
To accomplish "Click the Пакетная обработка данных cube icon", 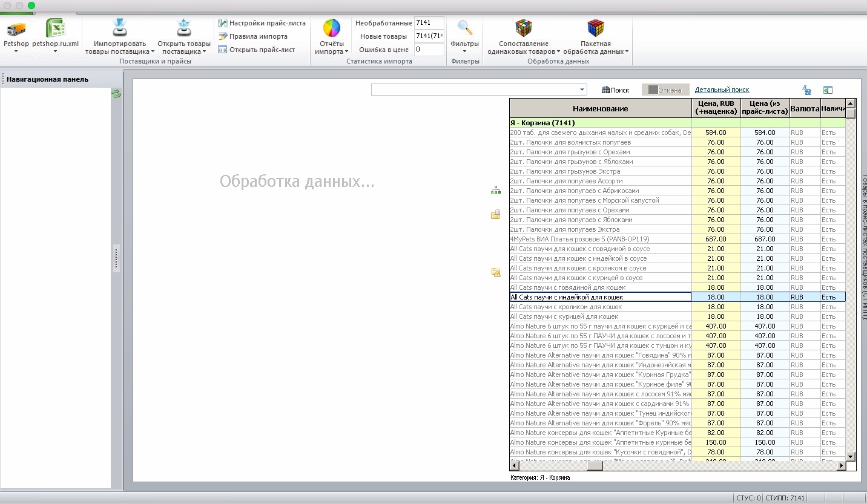I will pos(596,28).
